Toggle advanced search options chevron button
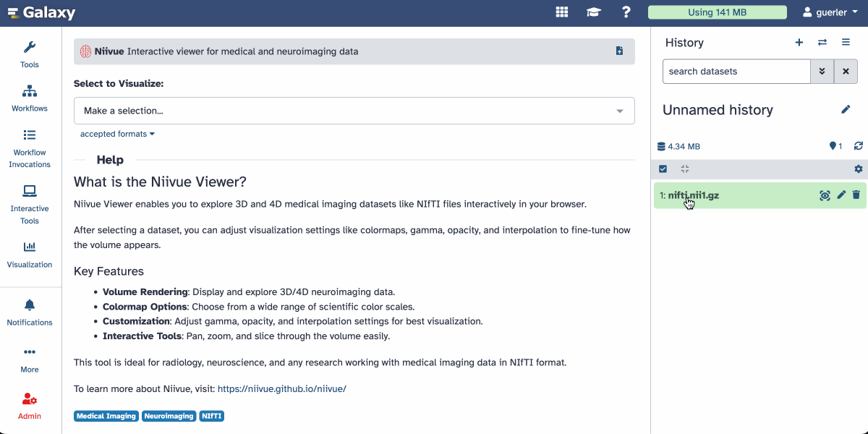The width and height of the screenshot is (868, 434). coord(822,72)
